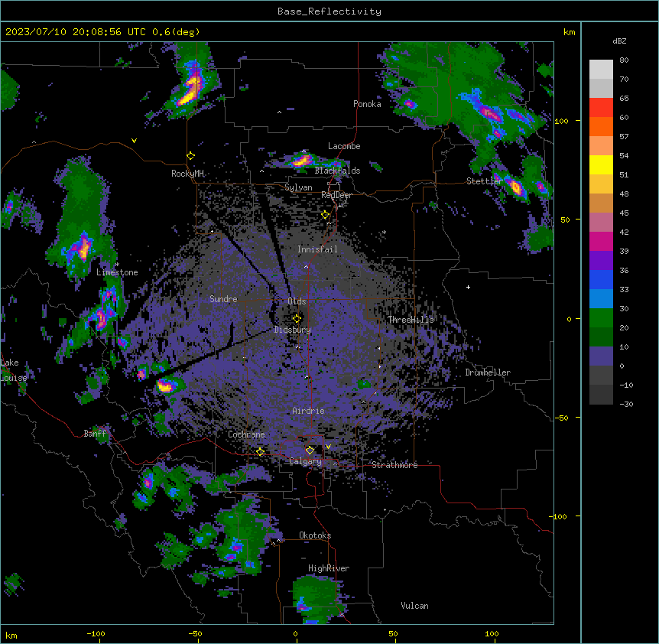The height and width of the screenshot is (644, 659).
Task: Select the dark green 10-20 dBZ swatch
Action: (601, 337)
